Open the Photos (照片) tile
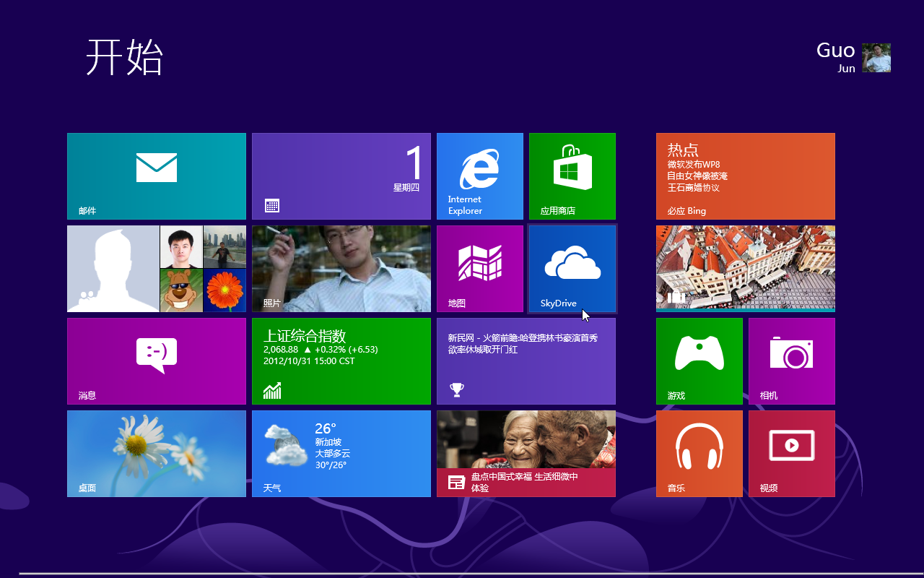 coord(341,268)
